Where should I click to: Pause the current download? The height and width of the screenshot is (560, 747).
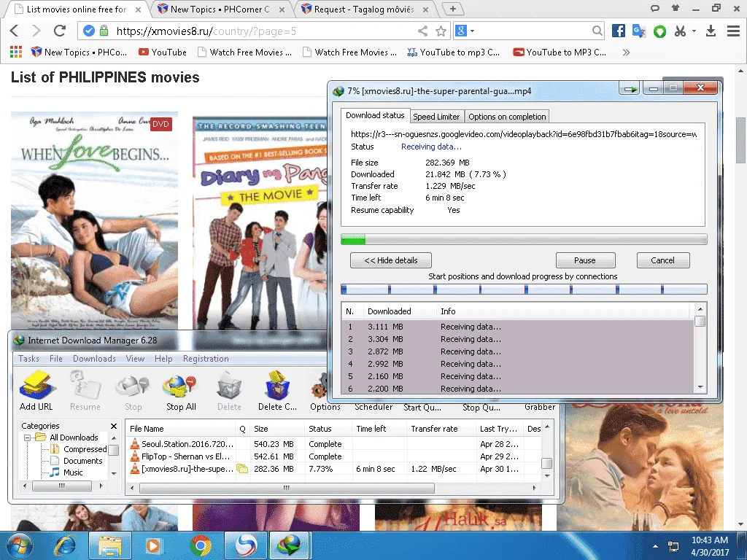point(585,260)
